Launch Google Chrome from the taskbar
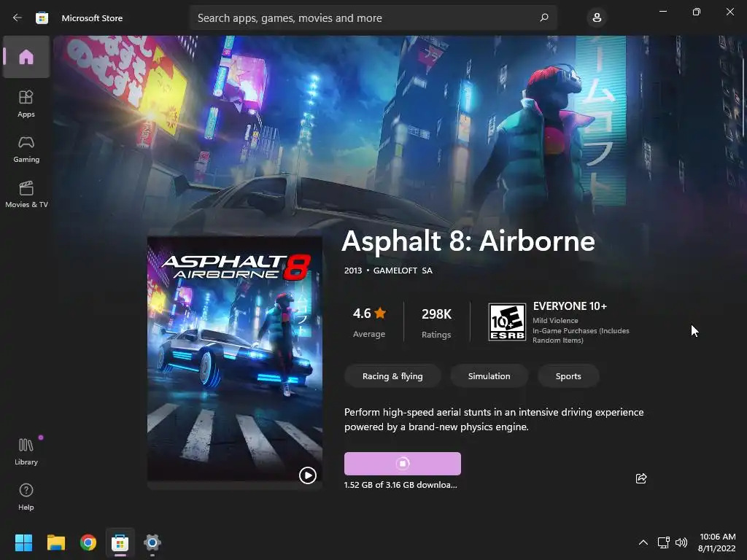Viewport: 747px width, 560px height. pos(88,542)
